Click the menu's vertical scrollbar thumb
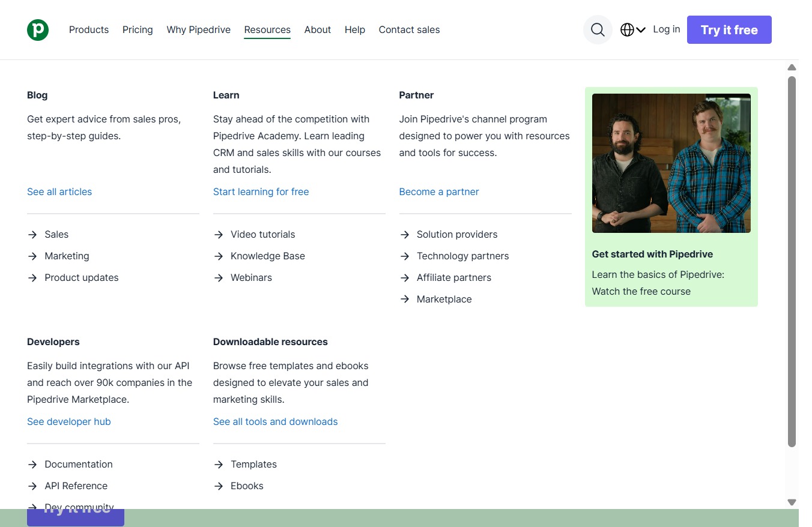Image resolution: width=812 pixels, height=527 pixels. click(792, 262)
